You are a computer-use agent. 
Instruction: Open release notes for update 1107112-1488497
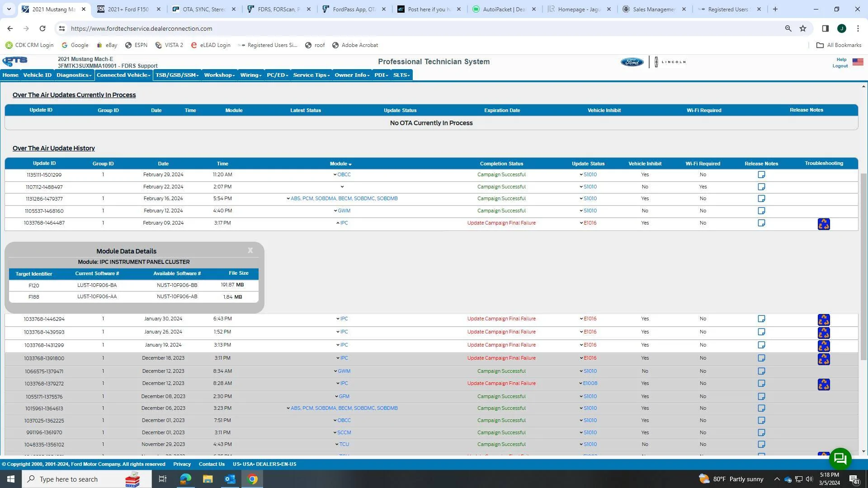(x=761, y=187)
